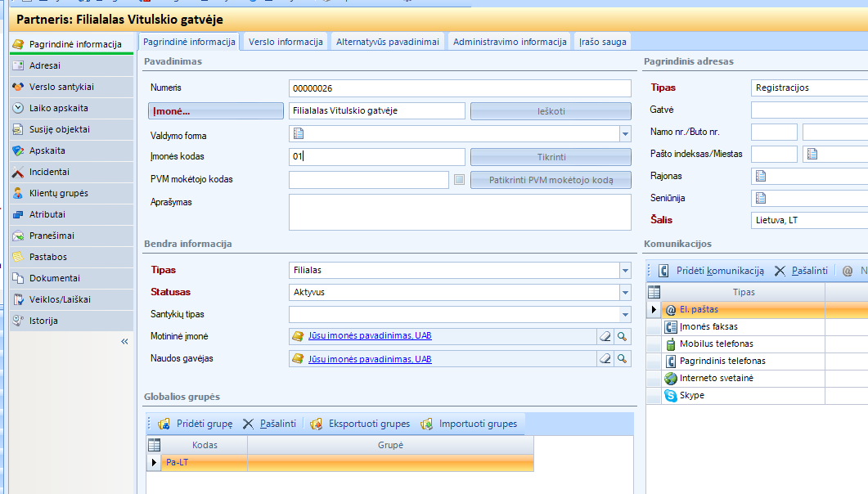The width and height of the screenshot is (868, 494).
Task: Open the Administravimo informacija tab
Action: click(510, 42)
